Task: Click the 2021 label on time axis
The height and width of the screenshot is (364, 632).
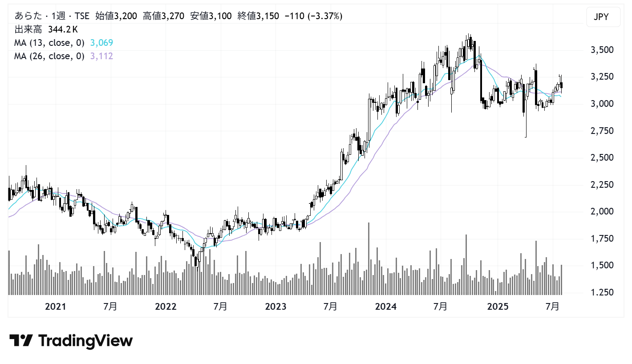Action: 56,307
